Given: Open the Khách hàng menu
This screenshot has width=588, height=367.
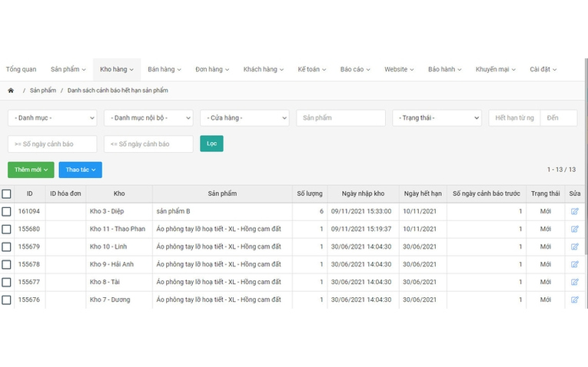Looking at the screenshot, I should (264, 69).
